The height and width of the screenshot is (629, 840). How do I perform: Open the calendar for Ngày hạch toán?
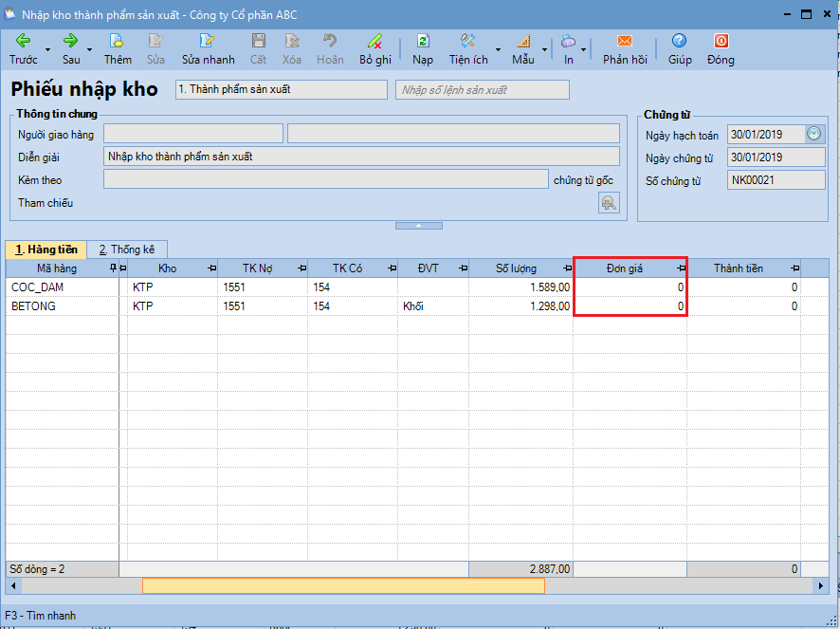pyautogui.click(x=814, y=134)
